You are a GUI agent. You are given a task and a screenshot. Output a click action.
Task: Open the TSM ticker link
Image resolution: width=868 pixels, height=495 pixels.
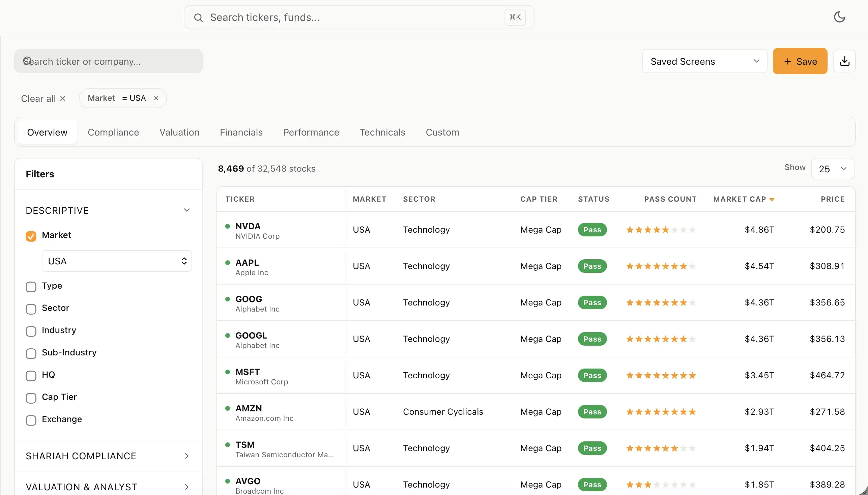(x=245, y=445)
